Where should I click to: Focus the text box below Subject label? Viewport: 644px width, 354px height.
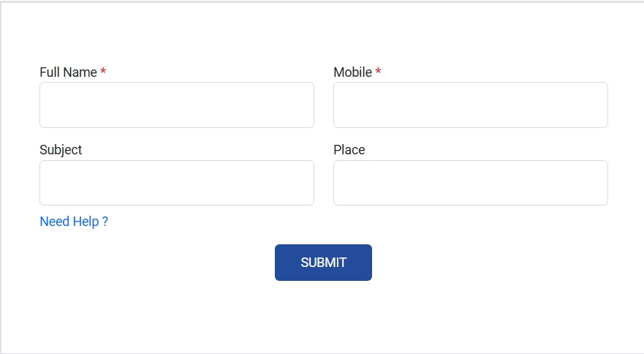[x=176, y=183]
